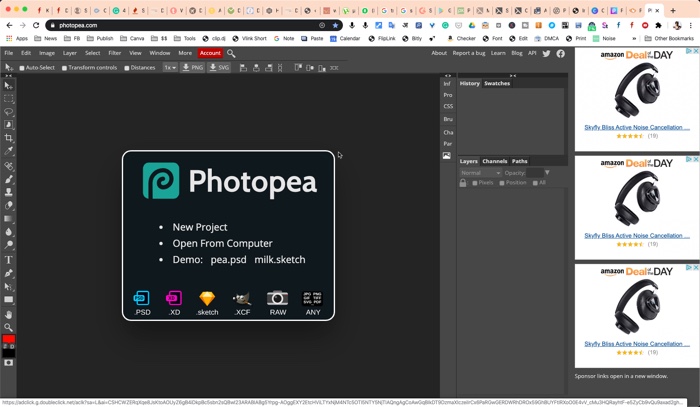Select the Move tool in the left toolbar
Screen dimensions: 700x407
8,86
